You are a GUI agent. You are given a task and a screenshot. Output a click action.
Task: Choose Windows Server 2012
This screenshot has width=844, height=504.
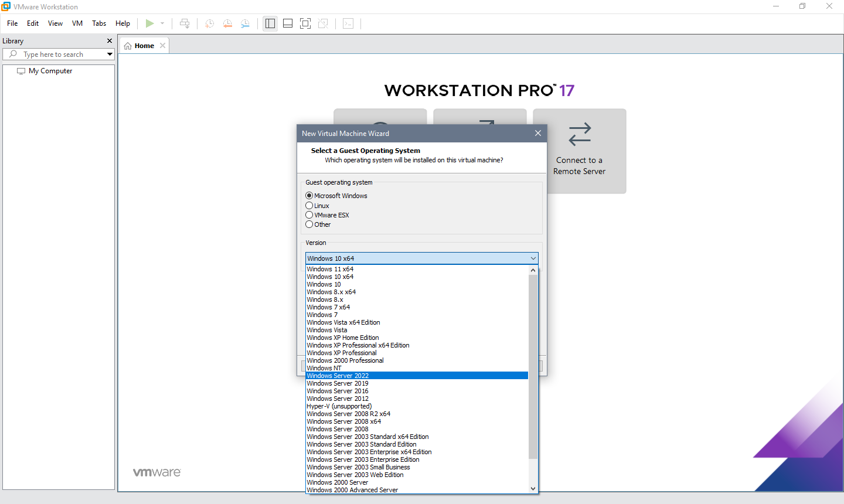click(x=417, y=399)
